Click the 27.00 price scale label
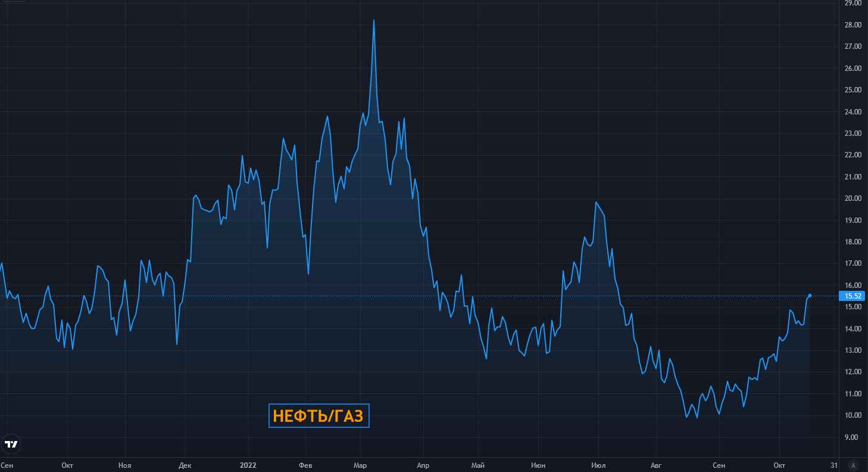The width and height of the screenshot is (868, 472). tap(853, 46)
